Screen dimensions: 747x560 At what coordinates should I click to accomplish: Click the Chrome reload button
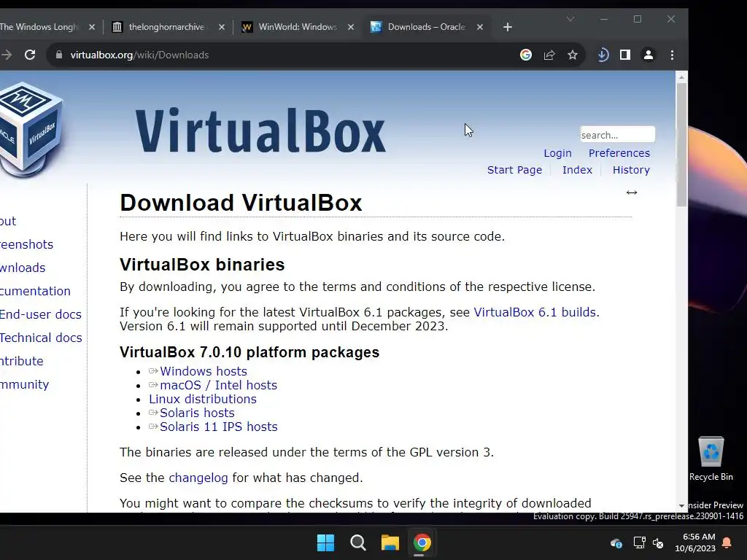(30, 55)
